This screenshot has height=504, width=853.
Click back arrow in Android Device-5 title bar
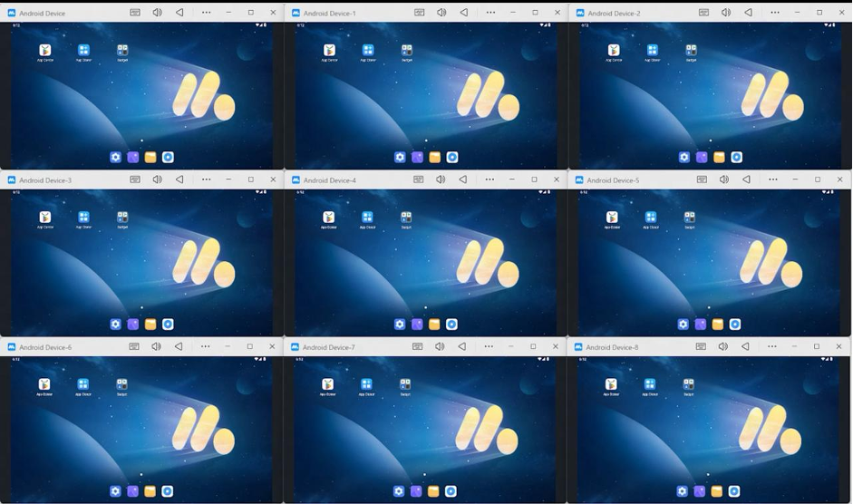click(746, 179)
